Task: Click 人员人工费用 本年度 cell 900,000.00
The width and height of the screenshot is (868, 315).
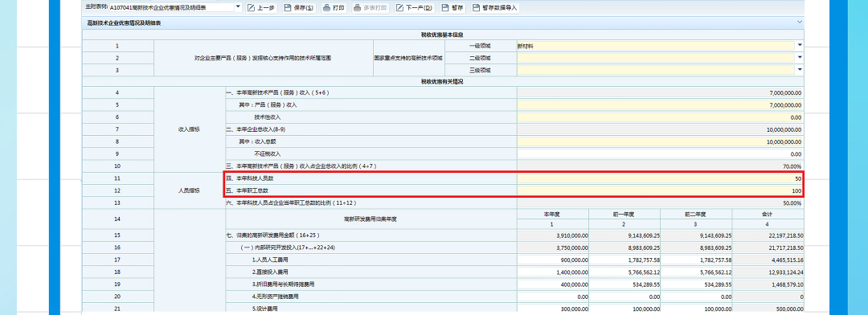Action: pyautogui.click(x=553, y=260)
